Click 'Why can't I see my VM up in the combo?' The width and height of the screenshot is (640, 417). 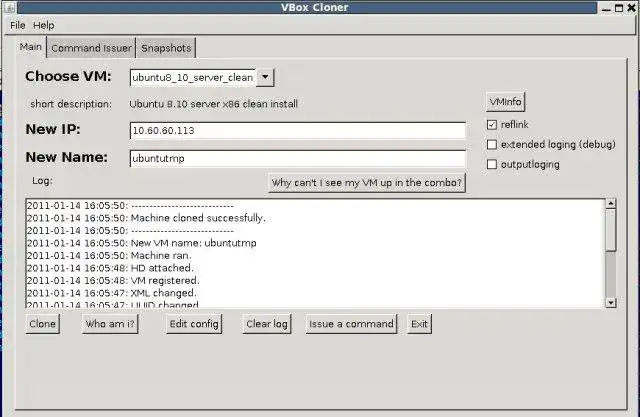[x=367, y=183]
